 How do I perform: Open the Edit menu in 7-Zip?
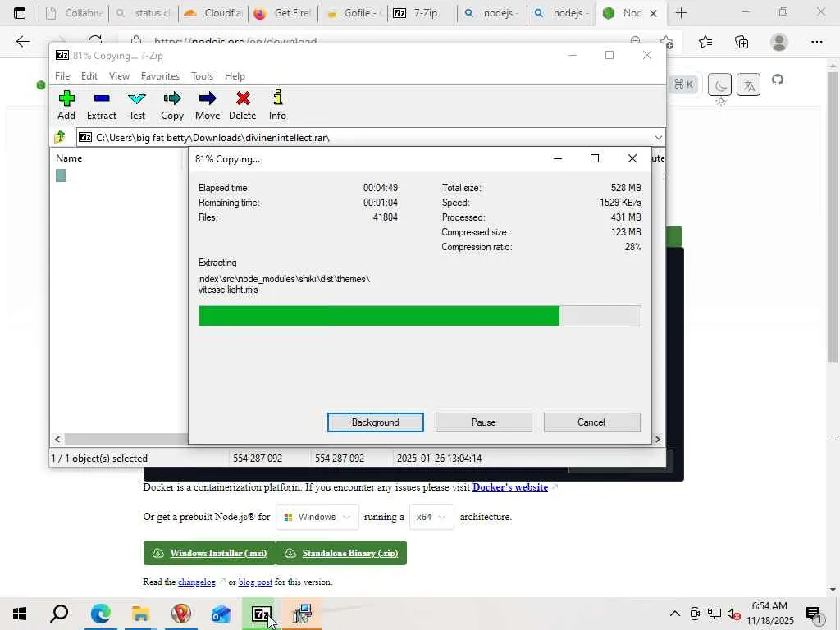[x=89, y=76]
